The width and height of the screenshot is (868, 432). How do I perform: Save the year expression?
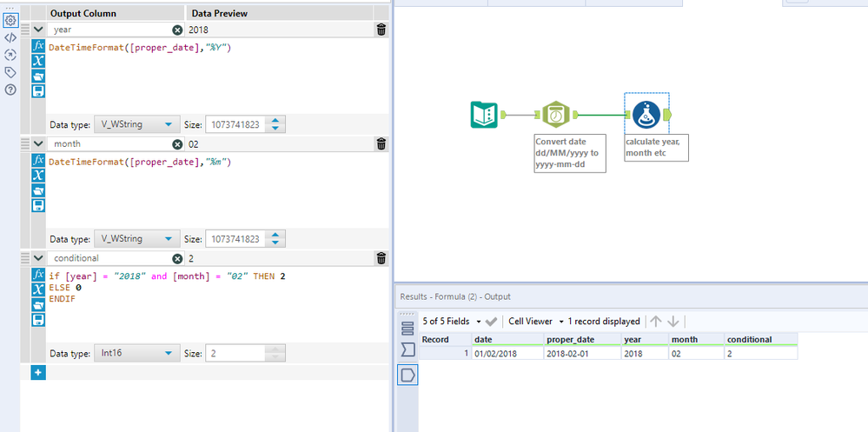38,91
